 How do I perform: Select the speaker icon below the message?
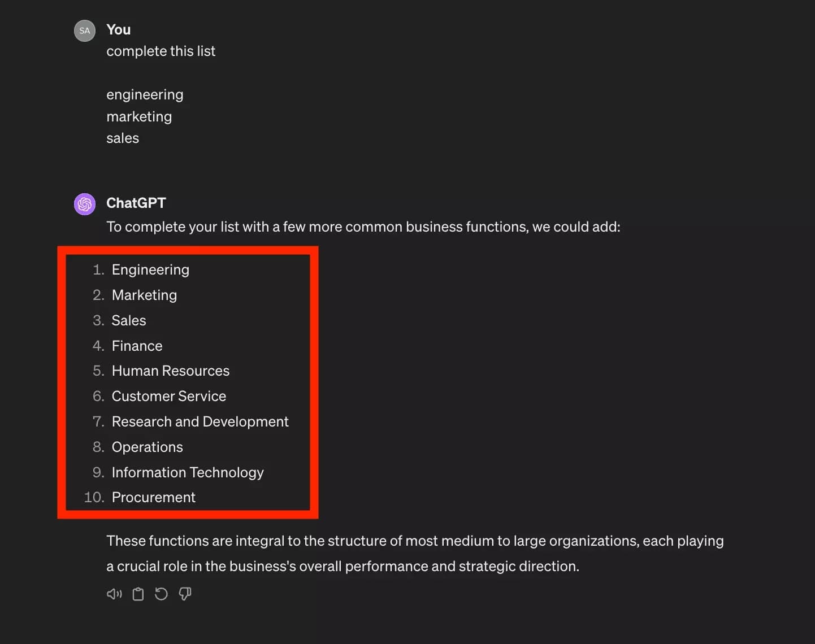coord(114,594)
